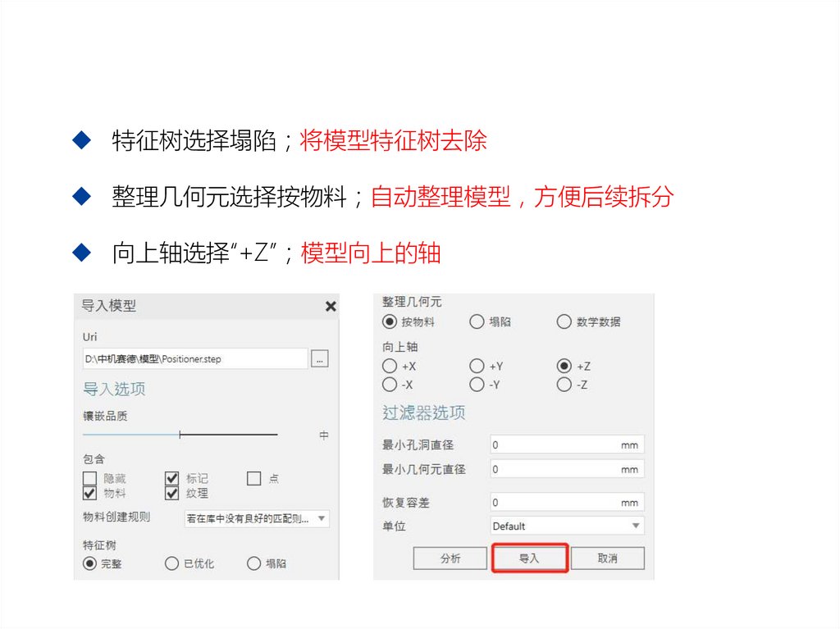Toggle the 纹理 checkbox

click(x=172, y=493)
